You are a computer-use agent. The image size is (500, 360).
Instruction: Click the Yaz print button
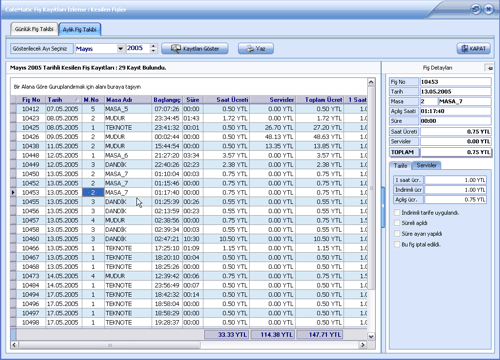point(256,49)
